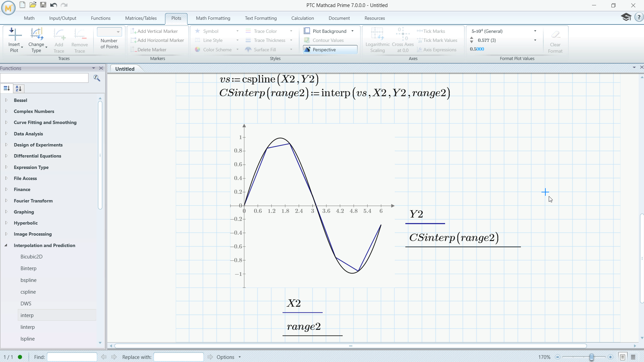Click the Functions search input field

[x=44, y=78]
